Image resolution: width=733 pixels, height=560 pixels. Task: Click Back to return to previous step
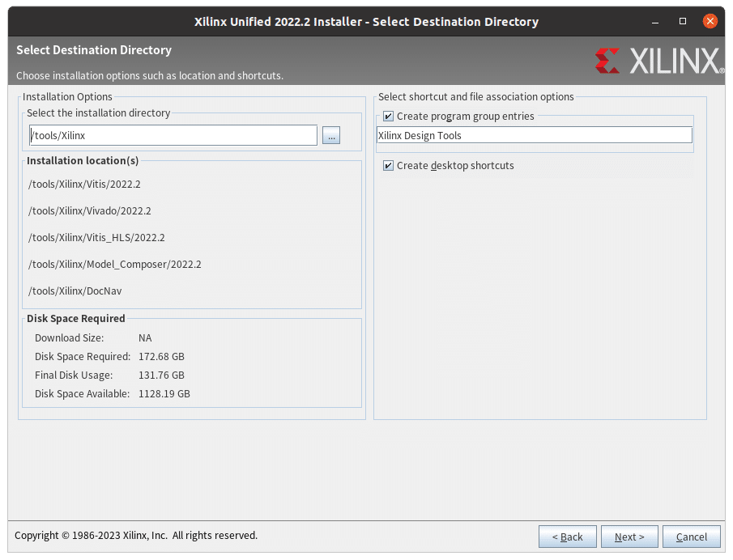[567, 537]
